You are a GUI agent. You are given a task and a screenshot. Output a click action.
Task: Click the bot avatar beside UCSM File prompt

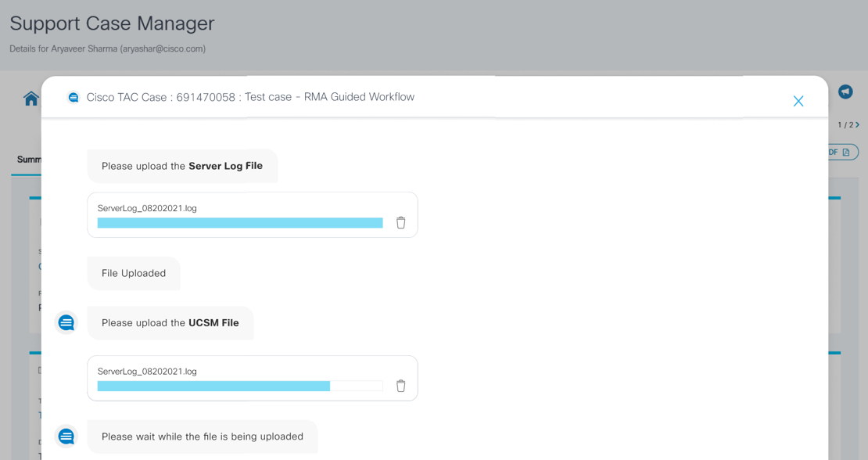point(66,322)
